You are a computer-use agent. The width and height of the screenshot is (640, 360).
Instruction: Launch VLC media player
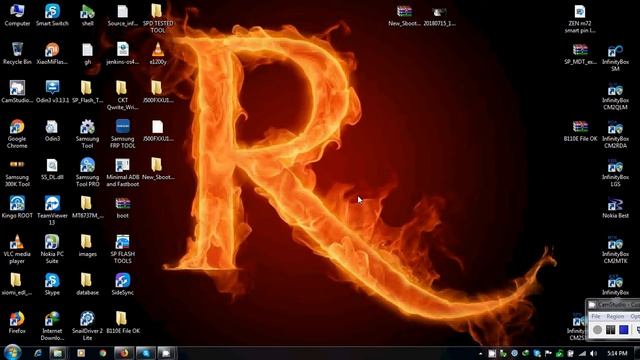(x=17, y=249)
